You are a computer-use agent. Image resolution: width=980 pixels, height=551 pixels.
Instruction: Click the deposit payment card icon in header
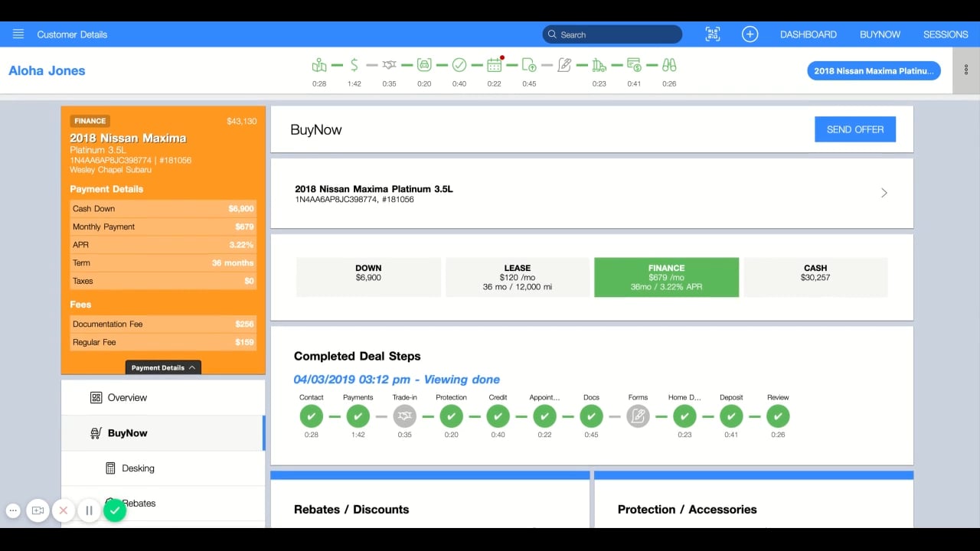tap(634, 65)
